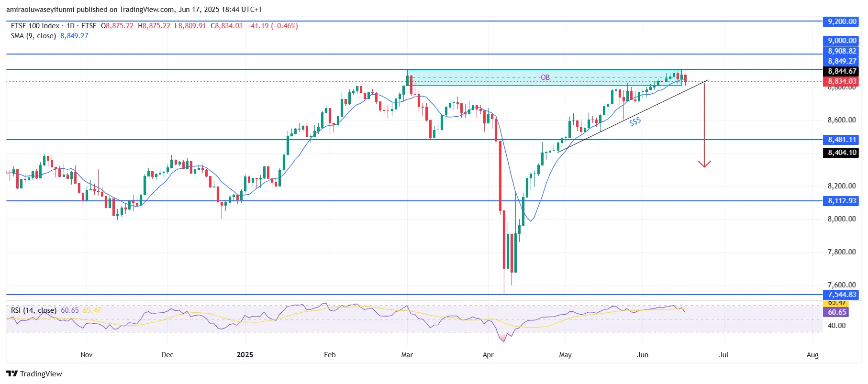Select the 8,481.11 blue level label
868x384 pixels.
click(x=842, y=140)
